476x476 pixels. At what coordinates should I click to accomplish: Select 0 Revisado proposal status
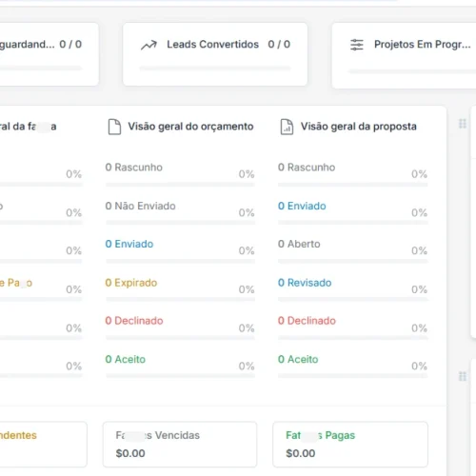click(305, 283)
